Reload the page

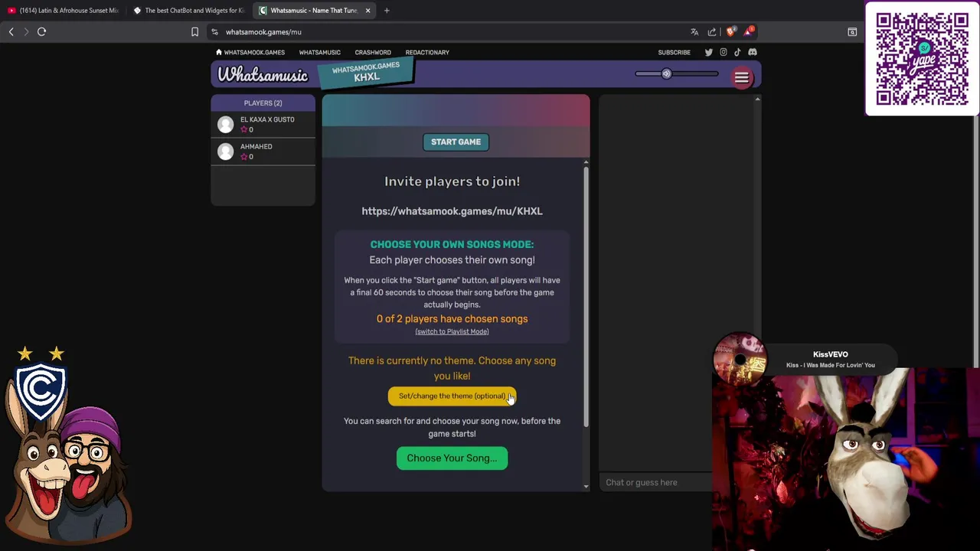(x=42, y=31)
